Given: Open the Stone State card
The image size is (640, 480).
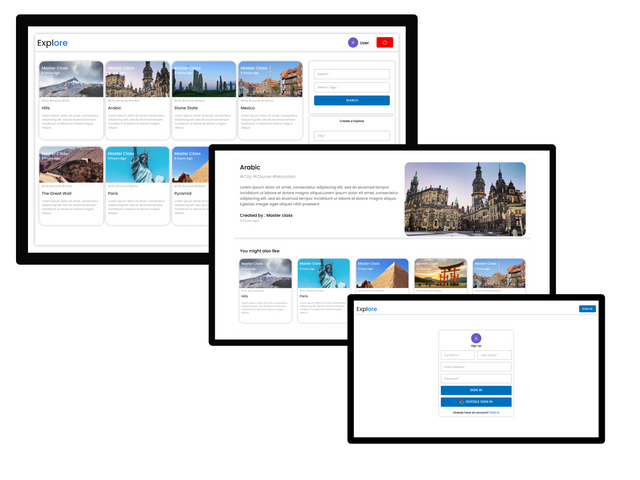Looking at the screenshot, I should (x=202, y=100).
